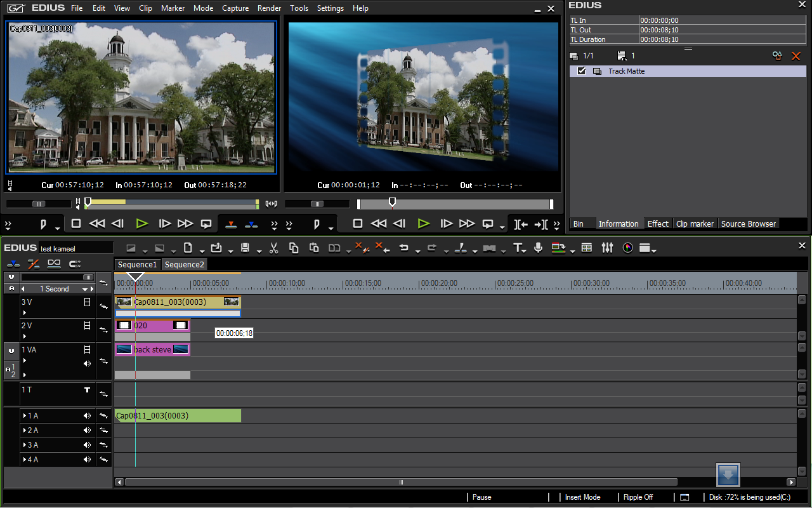
Task: Click the recorder shuttle slider
Action: pos(317,204)
